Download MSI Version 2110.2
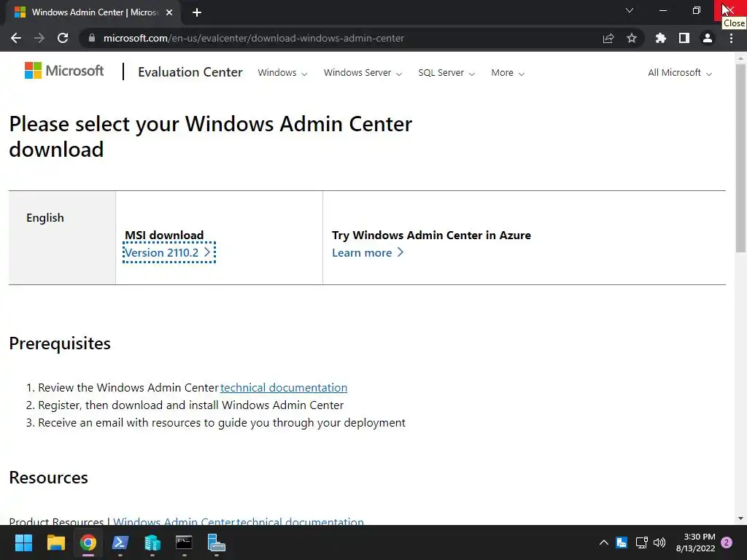Viewport: 747px width, 560px height. (169, 252)
